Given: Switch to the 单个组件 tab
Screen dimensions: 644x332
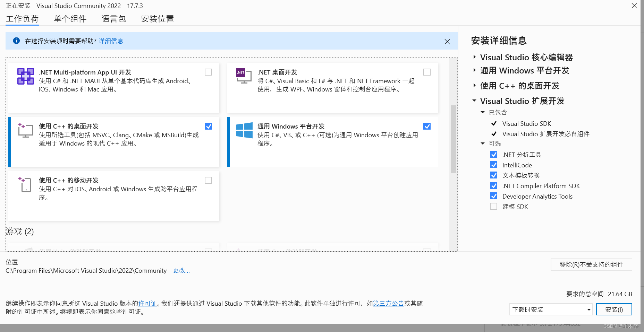Looking at the screenshot, I should click(70, 19).
